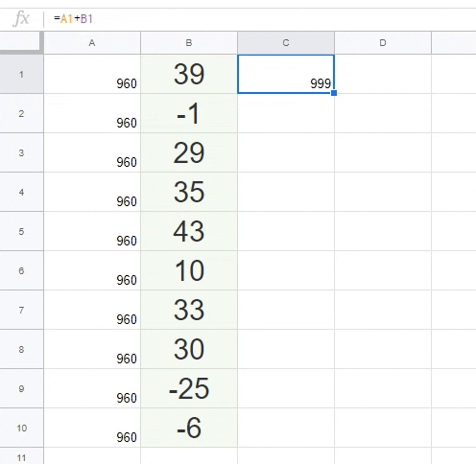
Task: Select row 11 header
Action: coord(21,456)
